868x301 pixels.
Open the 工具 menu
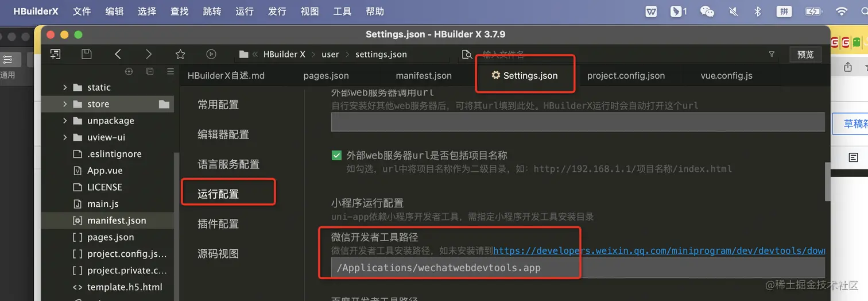pos(342,11)
